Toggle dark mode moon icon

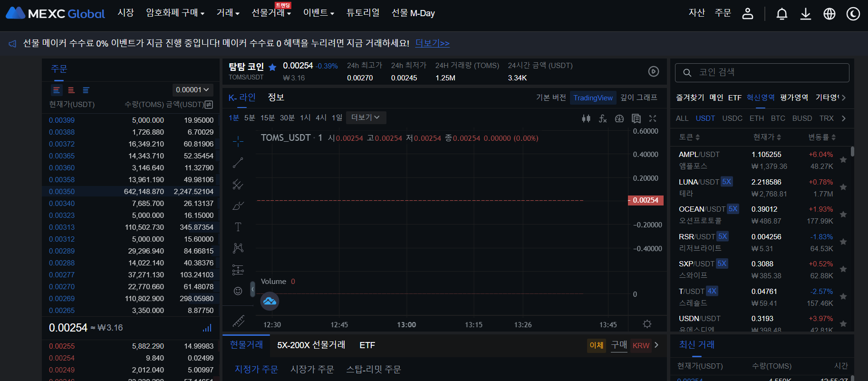click(x=853, y=14)
